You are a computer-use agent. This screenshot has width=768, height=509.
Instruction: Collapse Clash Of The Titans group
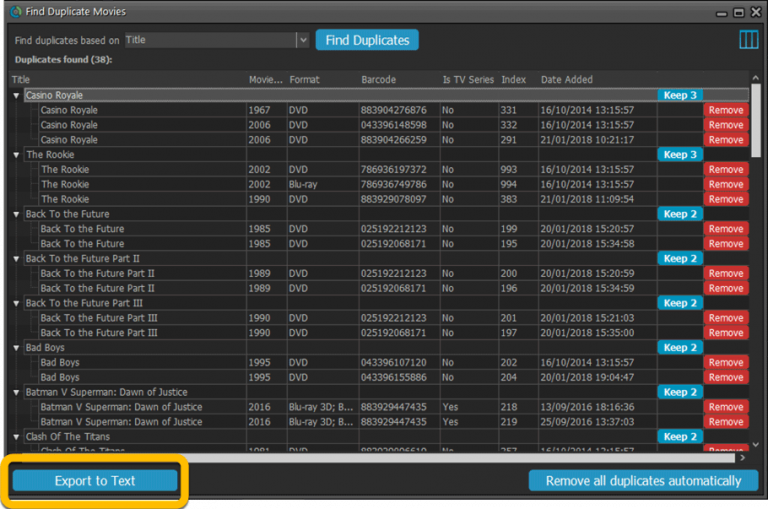[x=16, y=437]
